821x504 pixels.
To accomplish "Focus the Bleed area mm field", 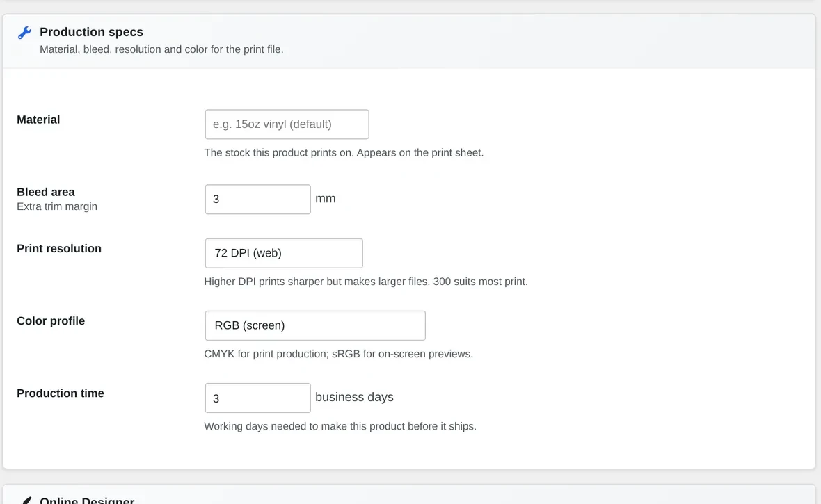I will pyautogui.click(x=257, y=199).
